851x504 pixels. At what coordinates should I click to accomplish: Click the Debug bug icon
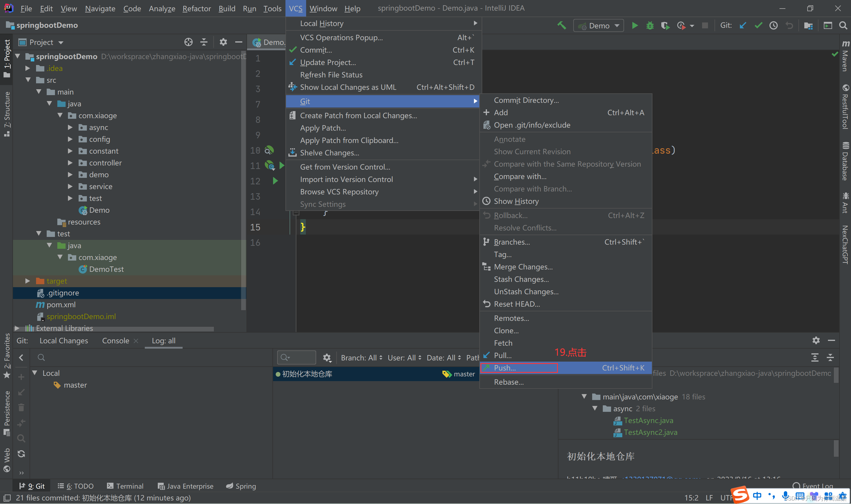coord(649,25)
